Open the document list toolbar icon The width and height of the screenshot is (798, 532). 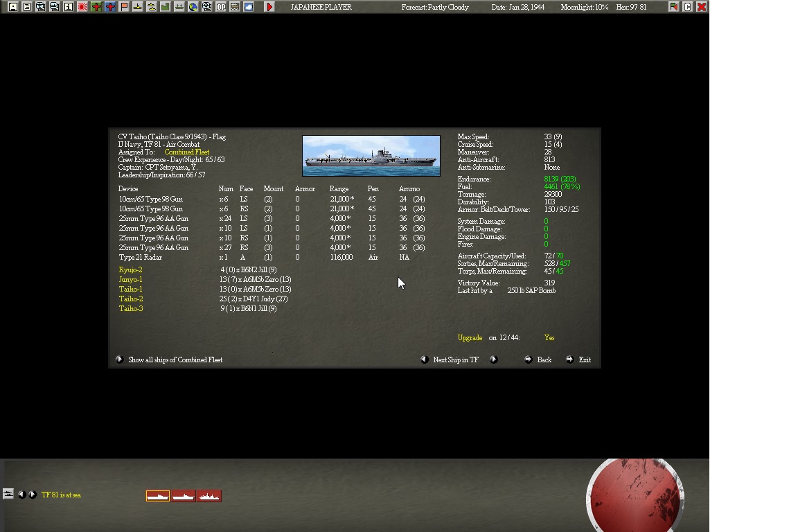coord(27,7)
